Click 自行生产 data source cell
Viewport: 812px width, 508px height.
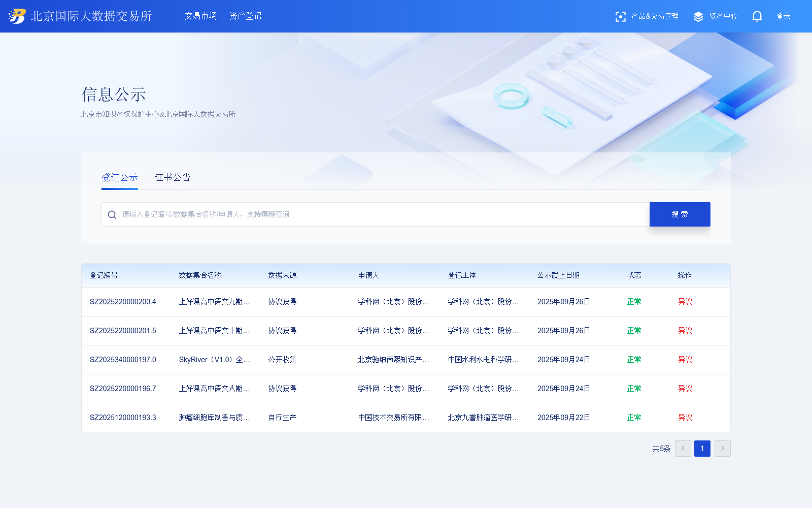tap(282, 418)
